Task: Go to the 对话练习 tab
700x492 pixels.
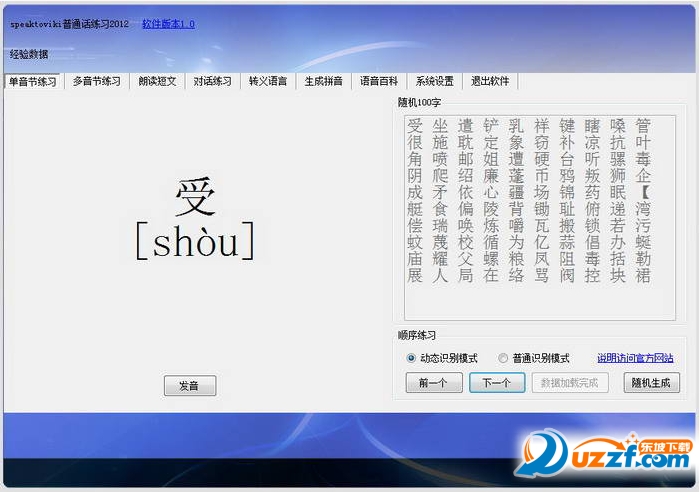Action: pos(212,81)
